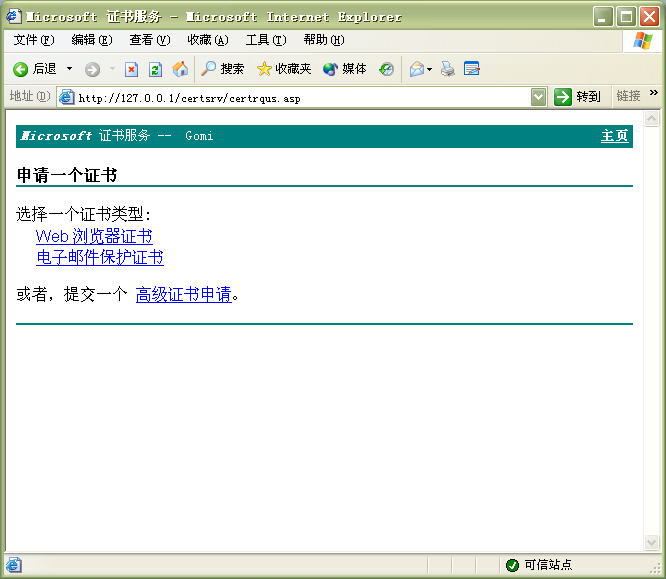Open the View (查看) menu
Viewport: 666px width, 579px height.
(150, 40)
